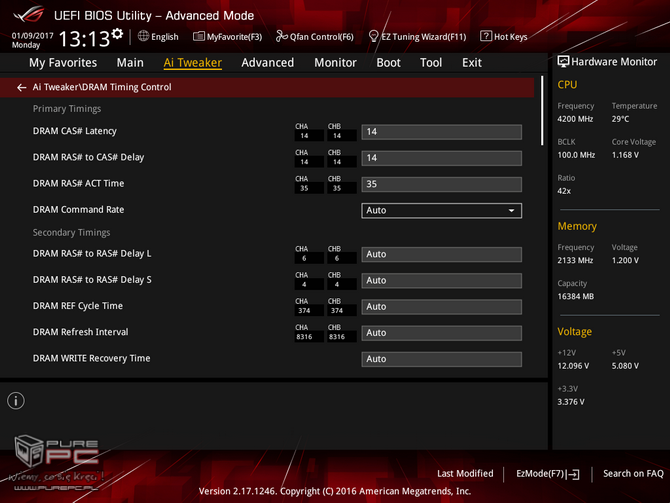Switch to the Main tab

coord(130,63)
